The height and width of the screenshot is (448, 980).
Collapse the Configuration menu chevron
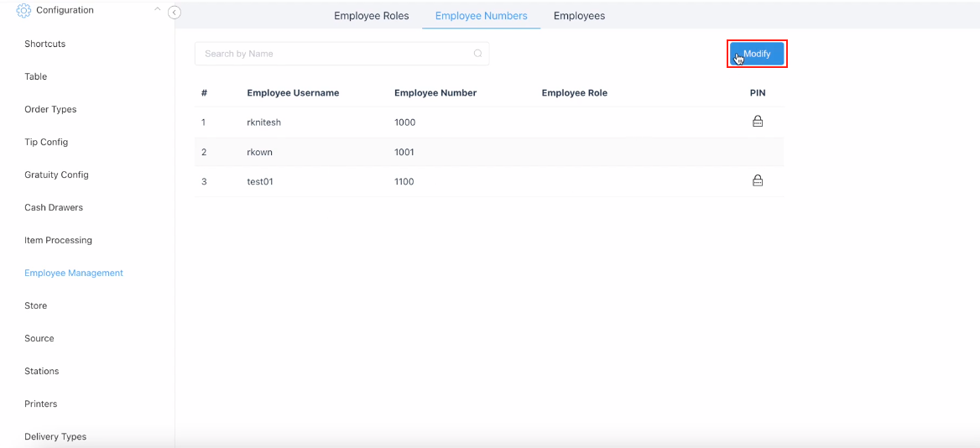pyautogui.click(x=157, y=10)
